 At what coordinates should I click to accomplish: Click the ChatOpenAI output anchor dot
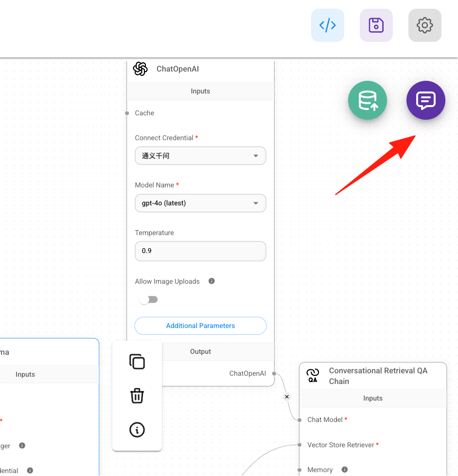coord(274,374)
